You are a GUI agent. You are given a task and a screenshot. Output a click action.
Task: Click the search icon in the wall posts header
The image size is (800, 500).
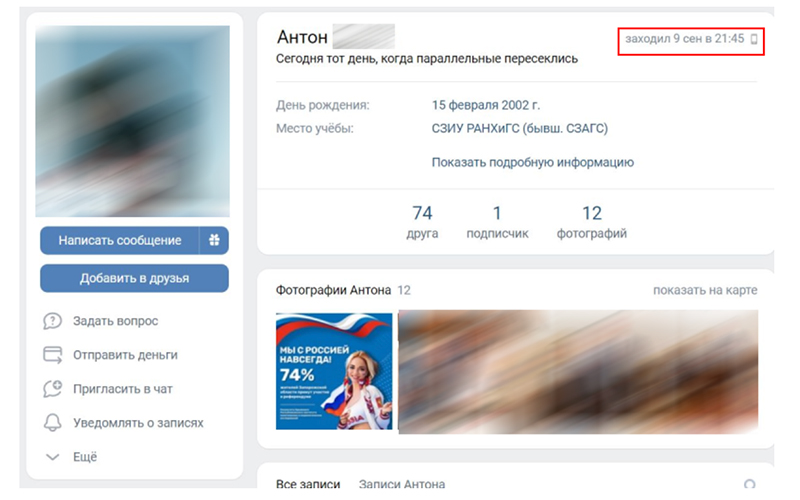point(749,484)
